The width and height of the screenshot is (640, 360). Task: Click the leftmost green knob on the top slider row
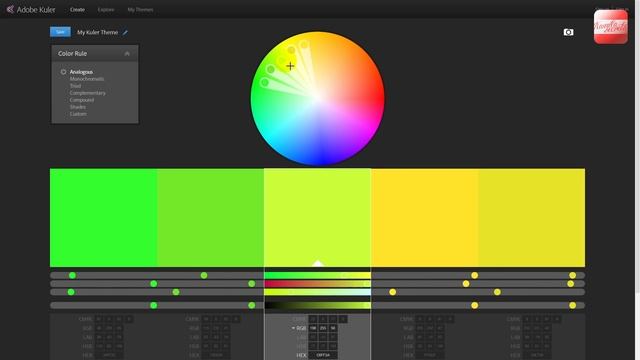pyautogui.click(x=72, y=276)
